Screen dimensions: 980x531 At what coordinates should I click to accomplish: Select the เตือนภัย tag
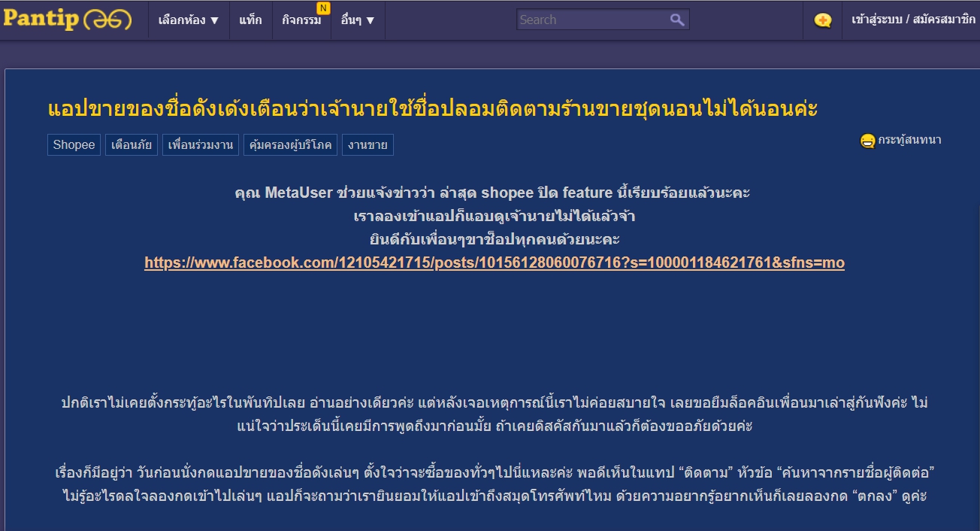click(x=132, y=145)
